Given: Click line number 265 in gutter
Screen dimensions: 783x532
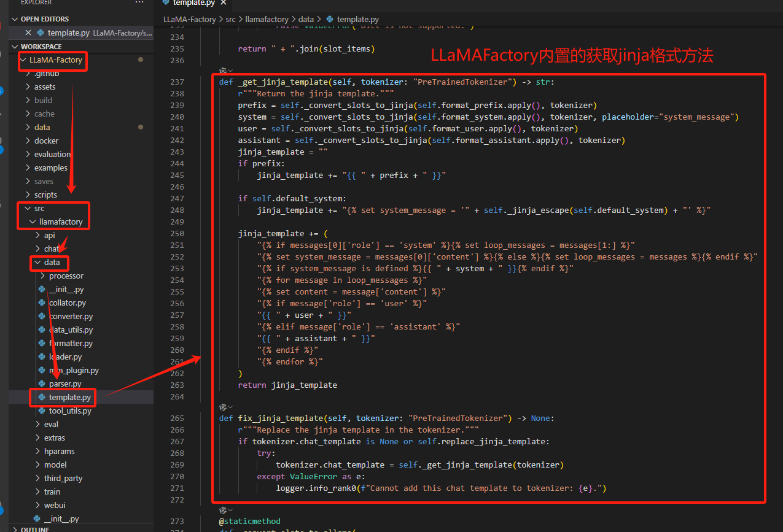Looking at the screenshot, I should tap(177, 418).
